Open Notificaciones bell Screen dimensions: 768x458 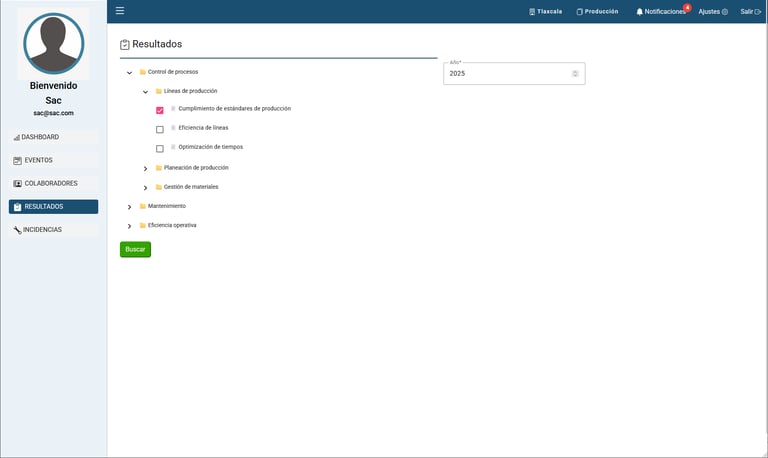[660, 11]
